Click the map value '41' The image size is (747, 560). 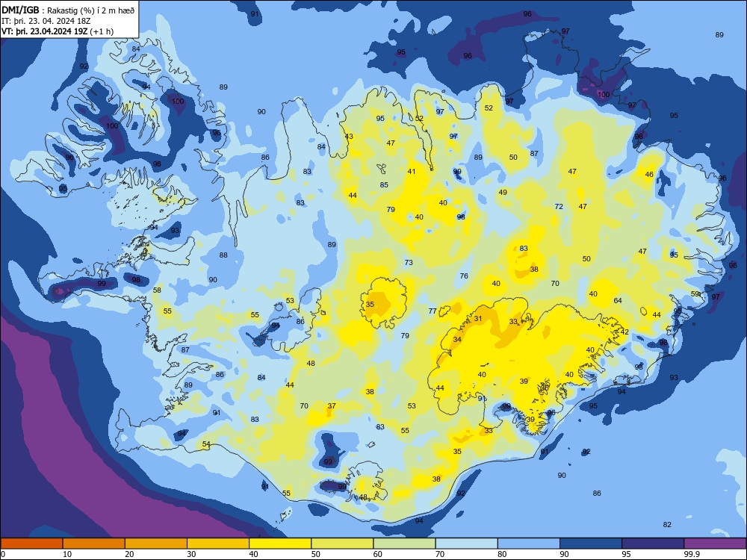pyautogui.click(x=412, y=172)
